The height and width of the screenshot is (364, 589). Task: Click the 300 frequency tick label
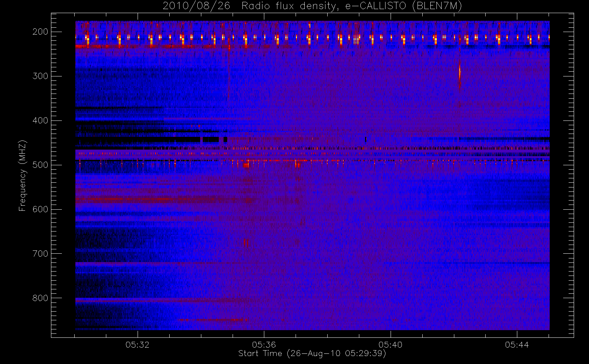(40, 76)
